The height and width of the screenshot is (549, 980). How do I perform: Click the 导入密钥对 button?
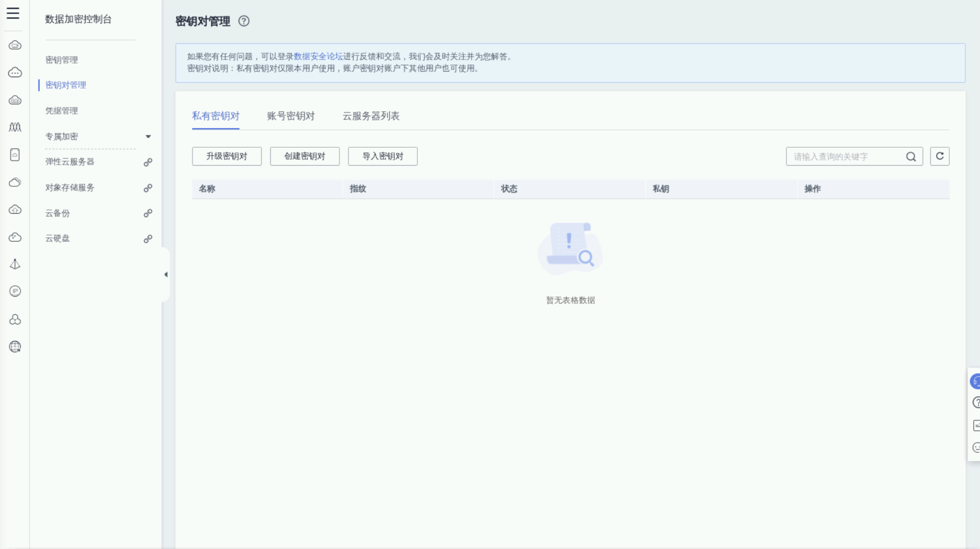point(383,156)
